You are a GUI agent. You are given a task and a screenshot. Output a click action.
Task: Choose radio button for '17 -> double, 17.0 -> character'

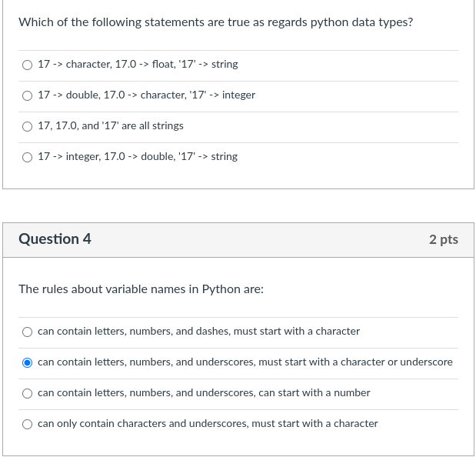28,95
